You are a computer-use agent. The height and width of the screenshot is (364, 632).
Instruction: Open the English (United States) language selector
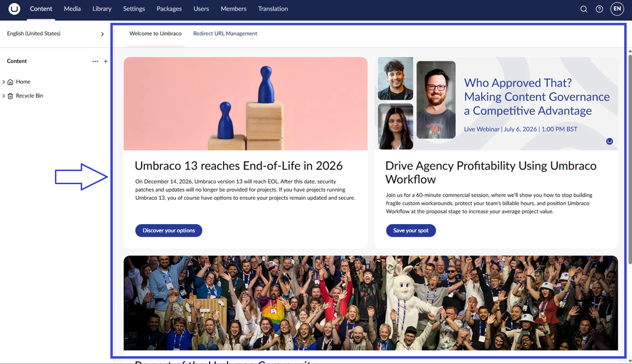(x=55, y=34)
